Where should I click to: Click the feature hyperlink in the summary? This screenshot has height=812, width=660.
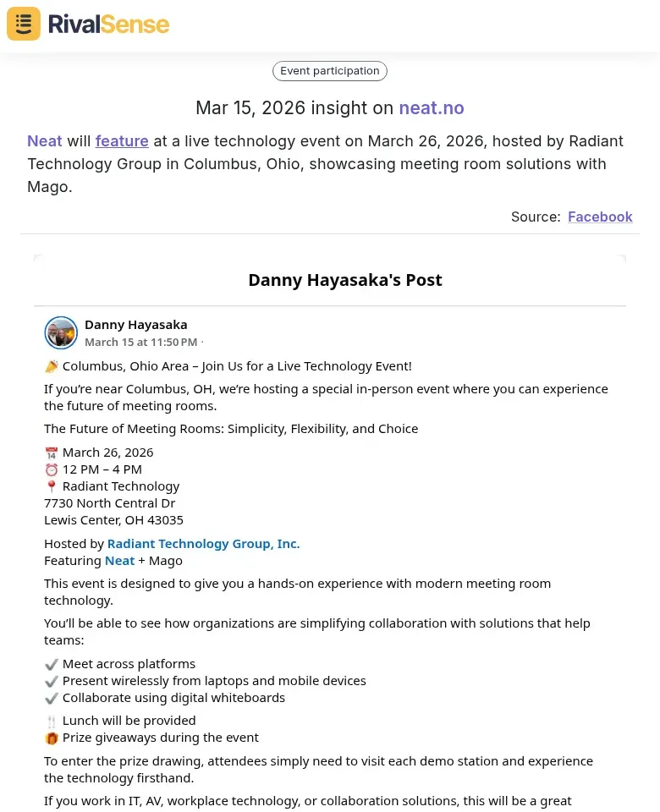121,140
